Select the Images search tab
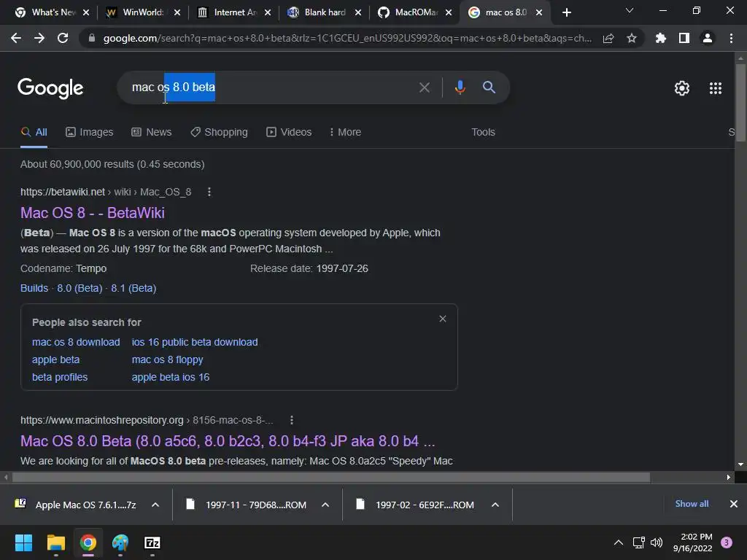The image size is (747, 560). tap(90, 133)
